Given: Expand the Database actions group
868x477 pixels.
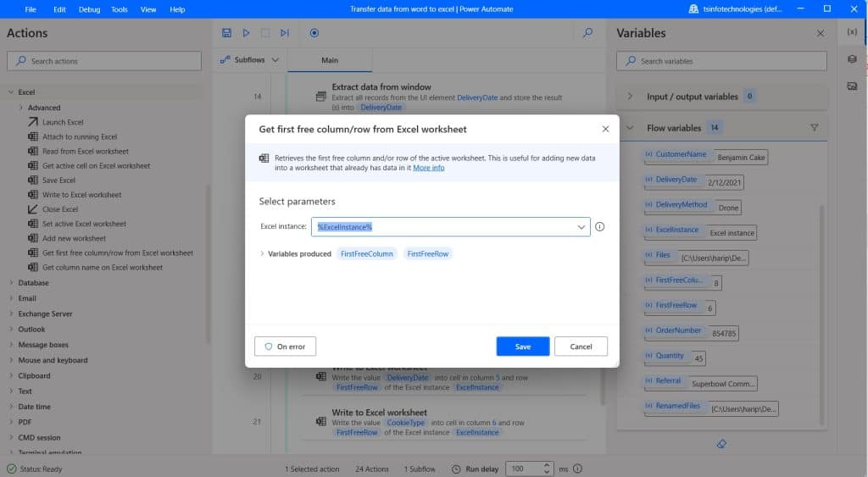Looking at the screenshot, I should tap(10, 283).
